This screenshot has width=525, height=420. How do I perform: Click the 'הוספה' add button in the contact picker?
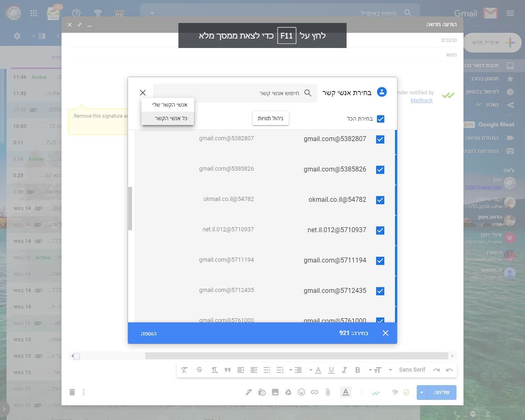[149, 333]
